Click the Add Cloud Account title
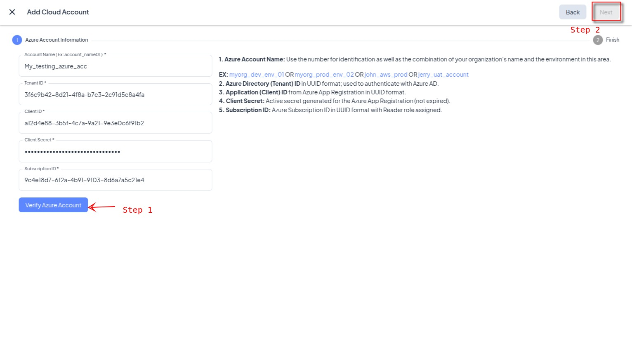The height and width of the screenshot is (364, 632). tap(58, 12)
